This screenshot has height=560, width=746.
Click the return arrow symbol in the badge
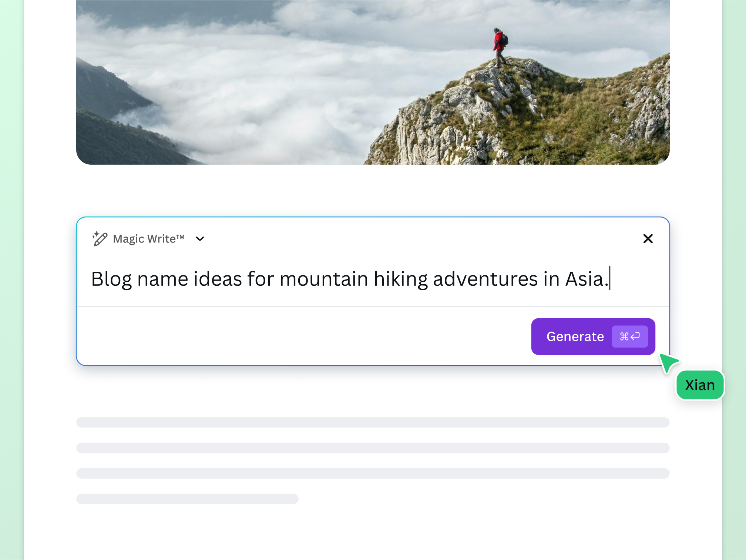pyautogui.click(x=636, y=336)
